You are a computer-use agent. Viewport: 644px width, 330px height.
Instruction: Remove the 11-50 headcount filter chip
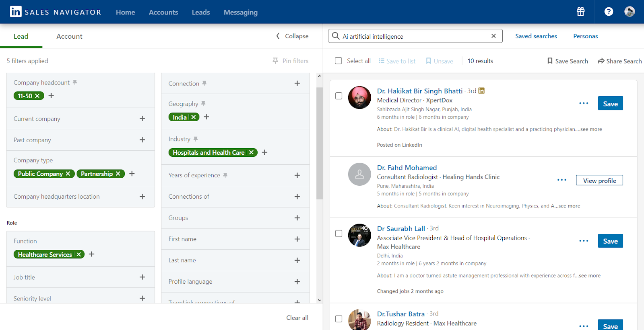coord(37,96)
